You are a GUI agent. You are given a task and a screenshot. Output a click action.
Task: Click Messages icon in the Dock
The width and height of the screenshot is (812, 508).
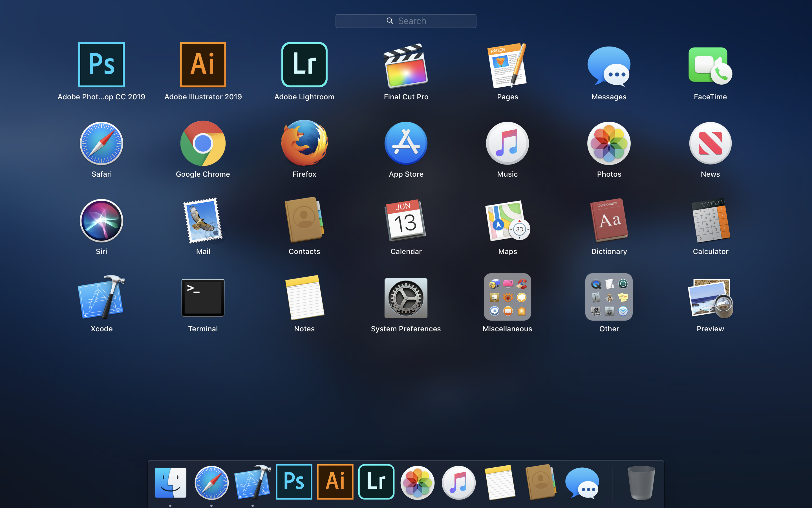582,483
